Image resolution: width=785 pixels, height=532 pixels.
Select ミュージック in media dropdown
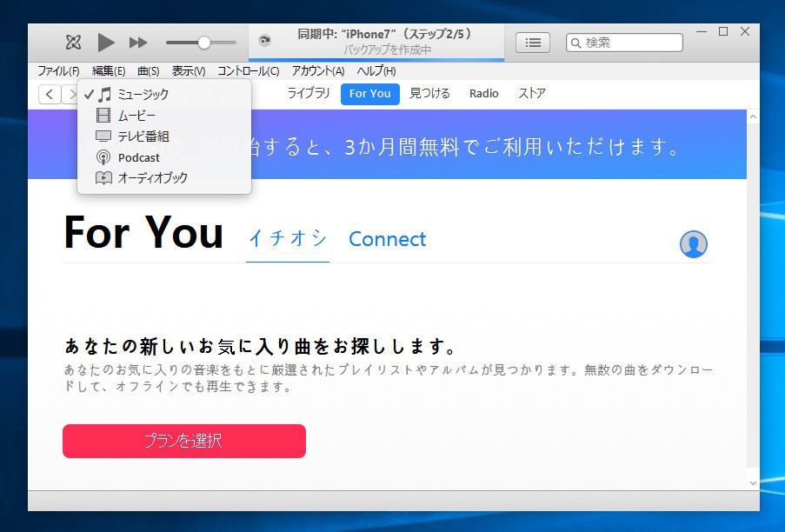pos(164,94)
